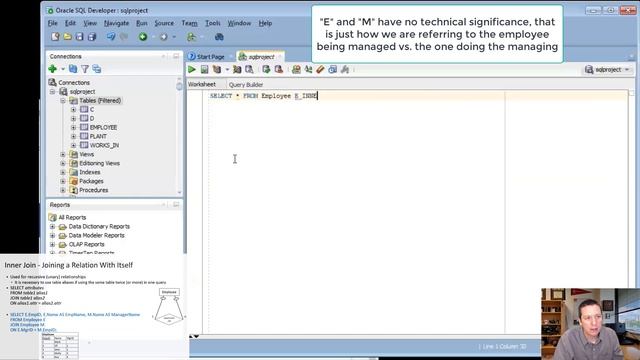
Task: Click the grey Forward navigation icon
Action: click(x=164, y=37)
